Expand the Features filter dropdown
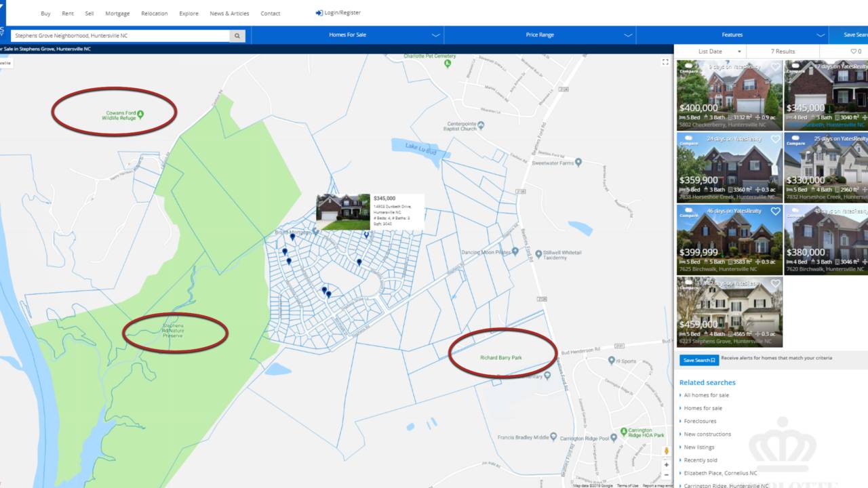 coord(732,35)
